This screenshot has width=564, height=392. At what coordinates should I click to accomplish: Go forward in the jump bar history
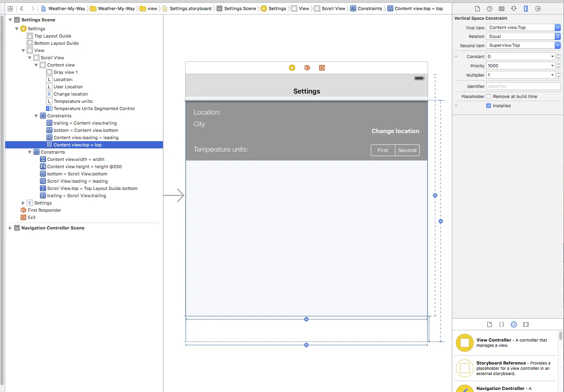(x=33, y=8)
